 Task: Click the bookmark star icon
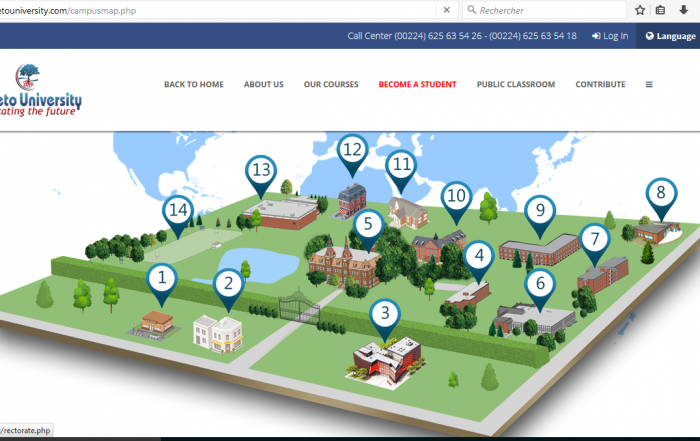pos(639,10)
